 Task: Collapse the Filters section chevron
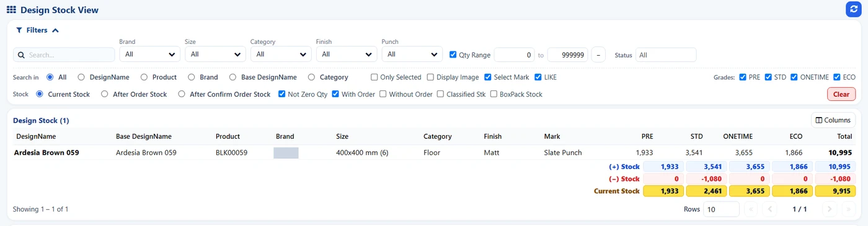point(55,30)
